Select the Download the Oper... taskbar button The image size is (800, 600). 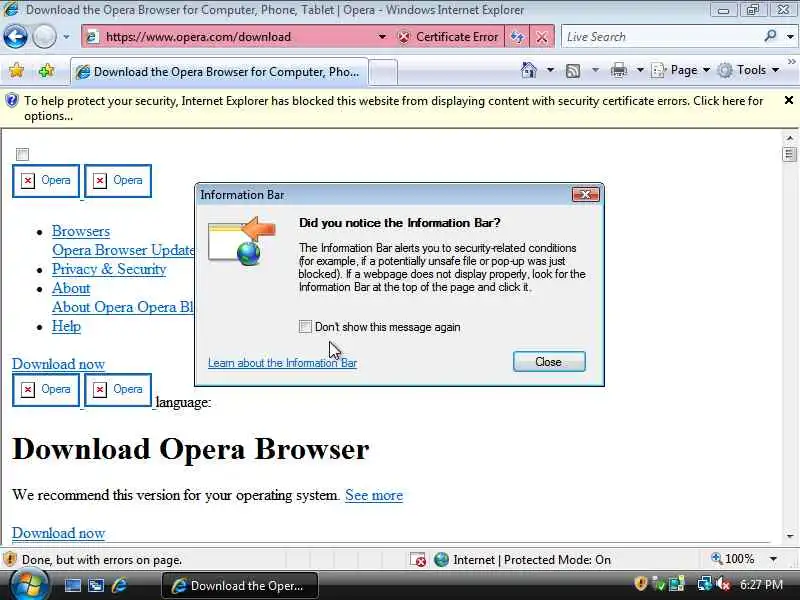tap(240, 586)
